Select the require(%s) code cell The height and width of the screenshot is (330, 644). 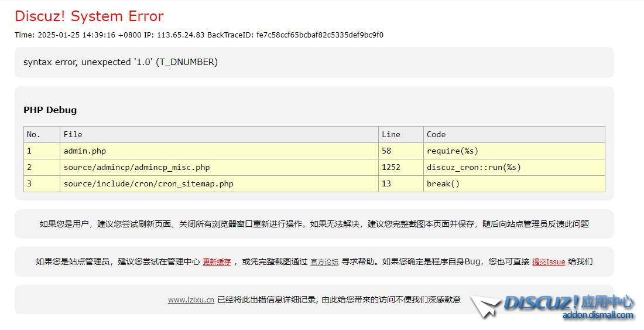(x=514, y=151)
